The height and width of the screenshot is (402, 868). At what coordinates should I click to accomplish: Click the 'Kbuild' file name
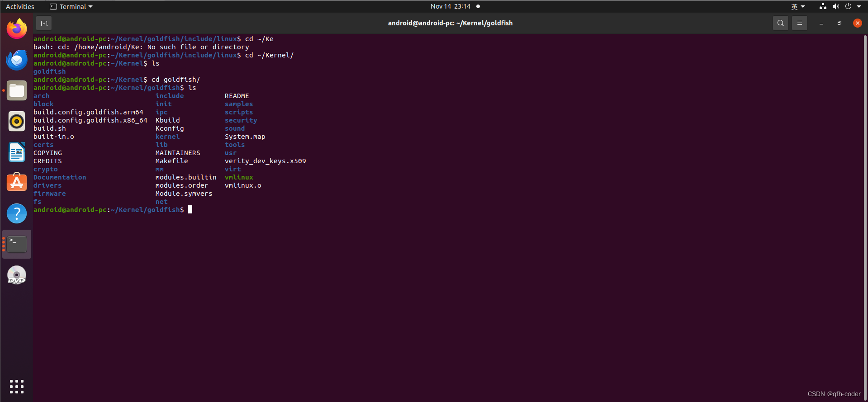tap(168, 120)
